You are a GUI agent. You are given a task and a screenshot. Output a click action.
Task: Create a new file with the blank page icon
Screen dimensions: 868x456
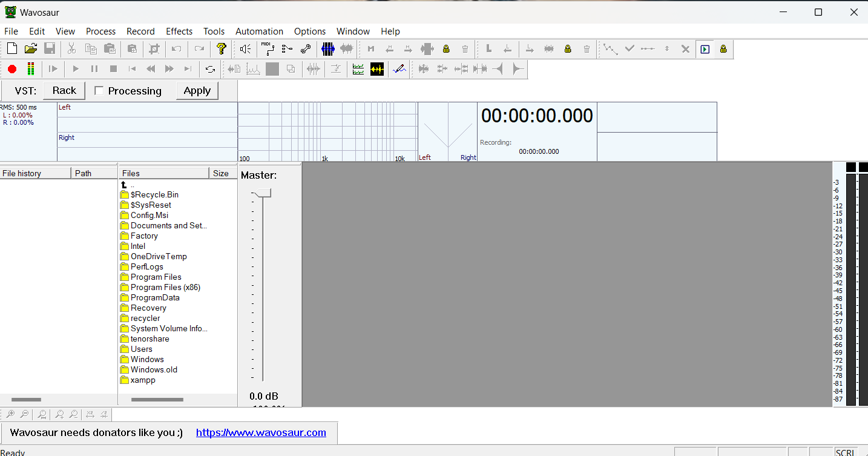pyautogui.click(x=12, y=49)
